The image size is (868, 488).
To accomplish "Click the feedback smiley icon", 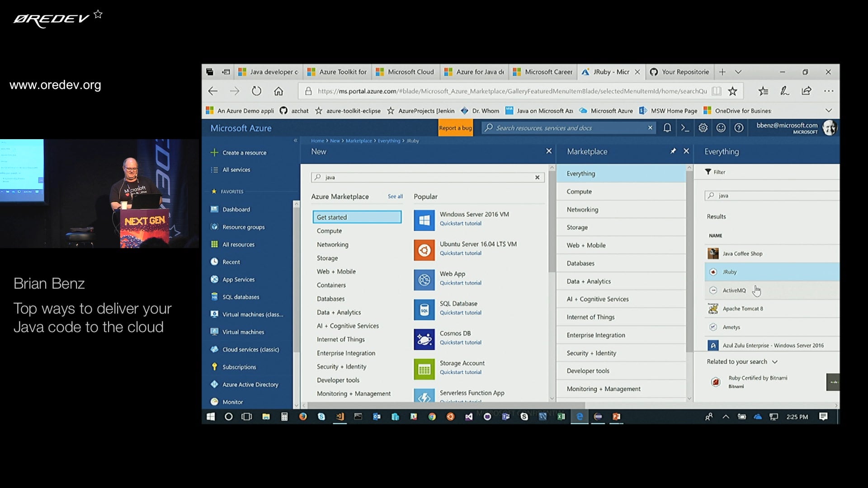I will (x=721, y=128).
